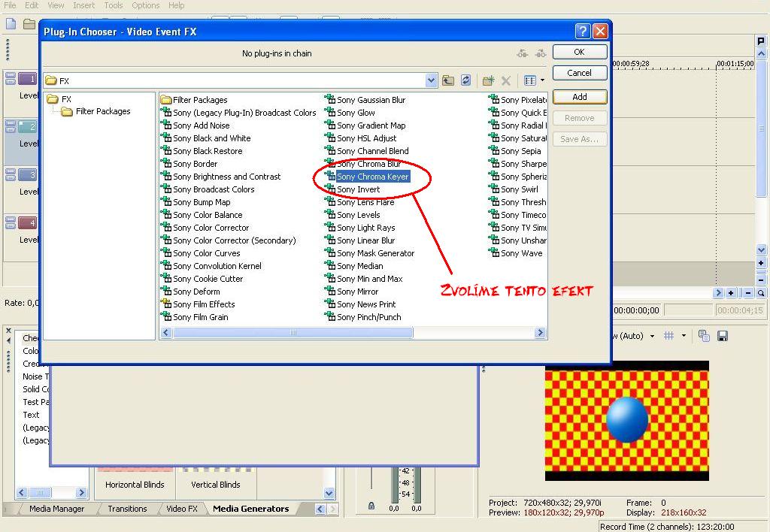Select the Horizontal Blinds preset
The image size is (770, 532).
point(135,485)
